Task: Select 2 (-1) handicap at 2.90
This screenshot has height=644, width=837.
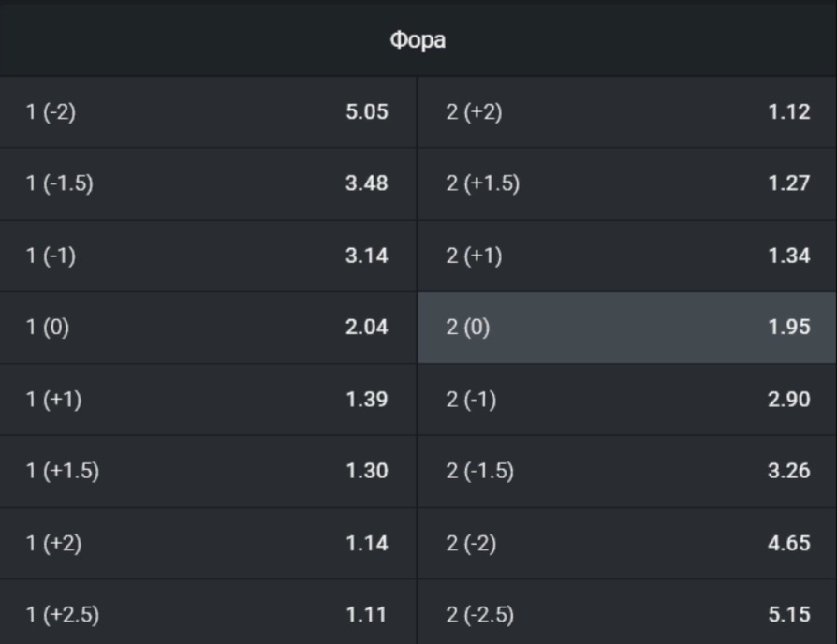Action: point(627,400)
